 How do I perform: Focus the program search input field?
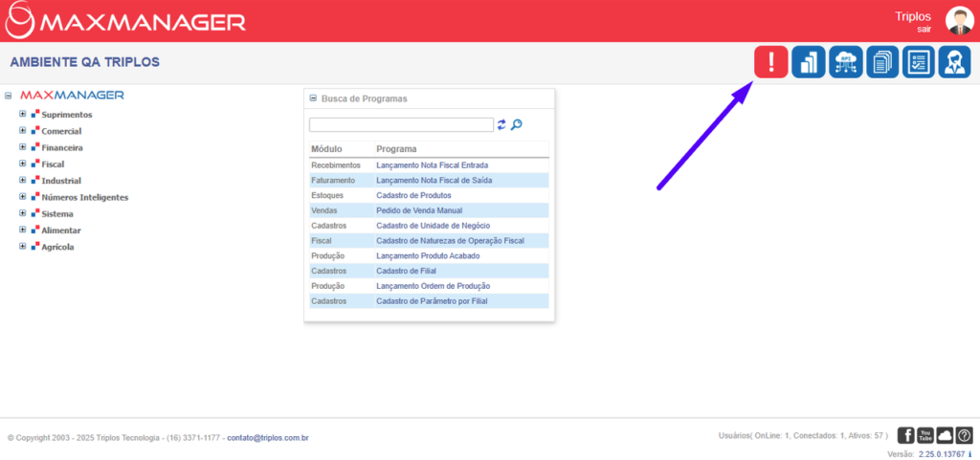pyautogui.click(x=401, y=125)
